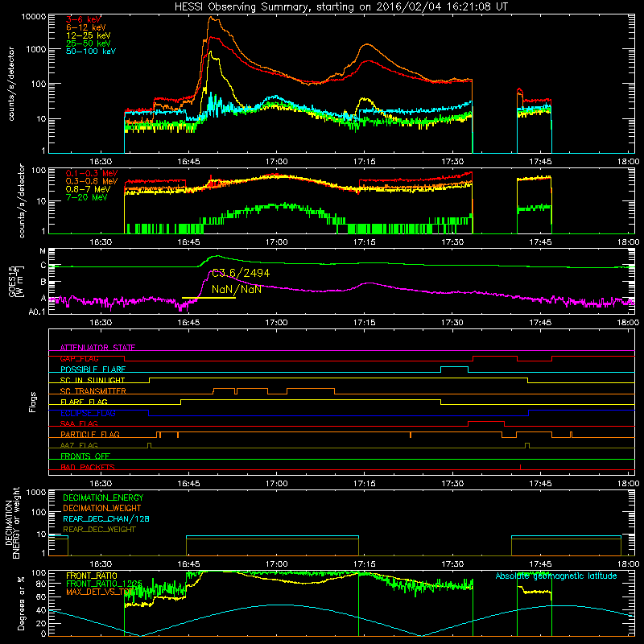
Task: Click the 10000 y-axis value label
Action: (33, 17)
